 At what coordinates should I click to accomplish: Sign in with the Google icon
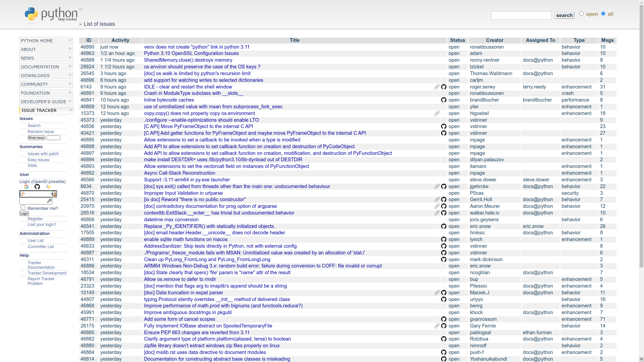[x=26, y=187]
